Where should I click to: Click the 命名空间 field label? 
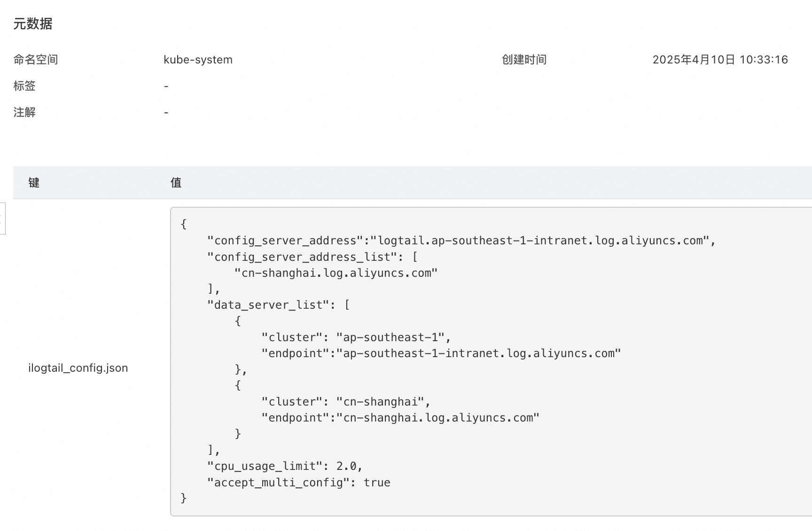pyautogui.click(x=36, y=60)
